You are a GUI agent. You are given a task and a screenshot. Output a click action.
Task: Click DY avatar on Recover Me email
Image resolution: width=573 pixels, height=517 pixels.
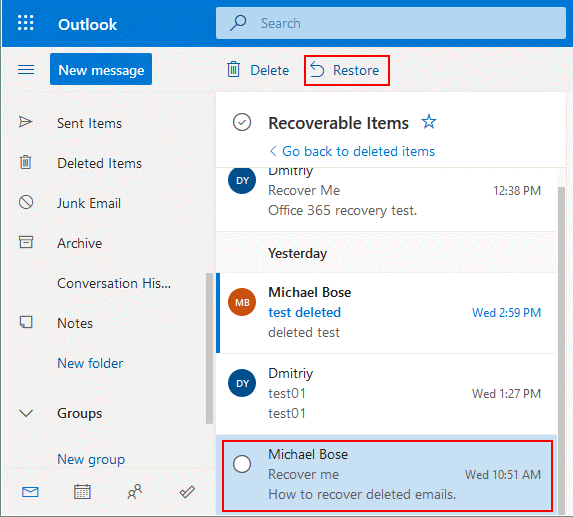point(242,180)
